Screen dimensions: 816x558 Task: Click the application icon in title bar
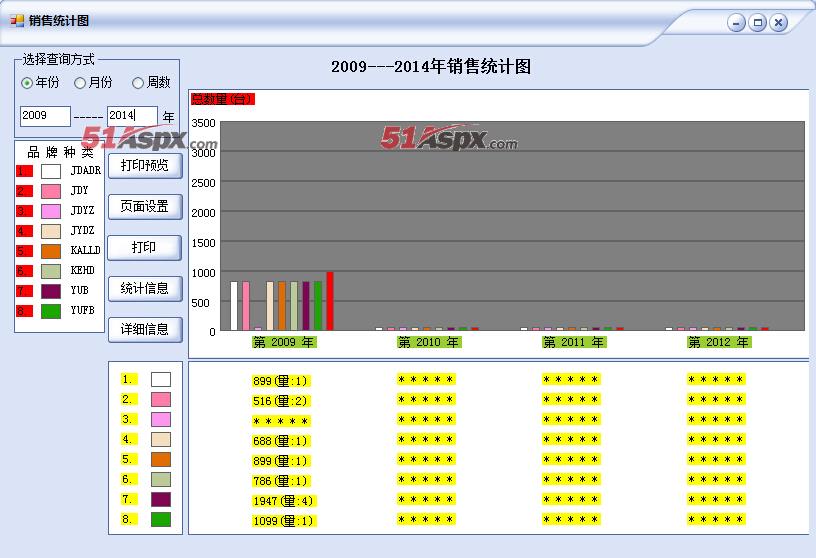[16, 20]
